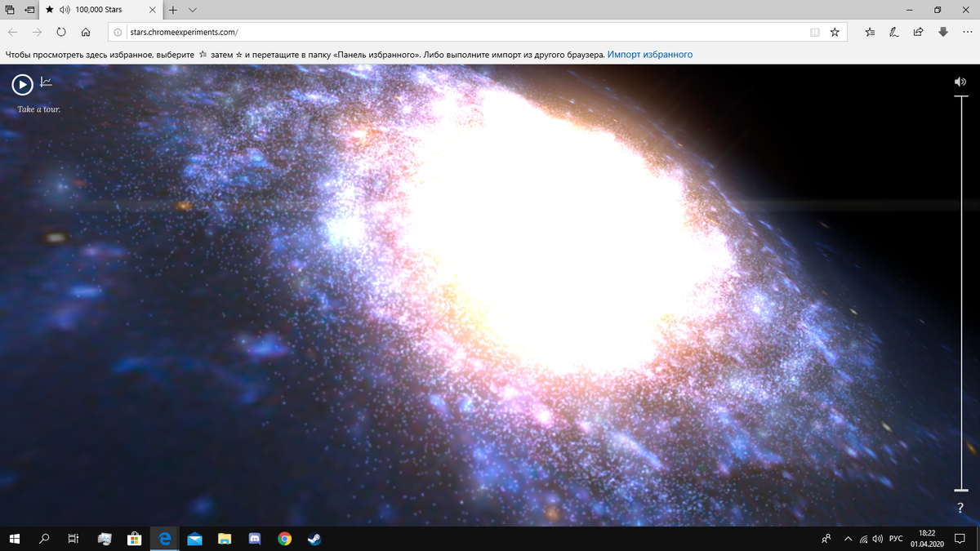Launch Steam from the taskbar

[x=314, y=539]
